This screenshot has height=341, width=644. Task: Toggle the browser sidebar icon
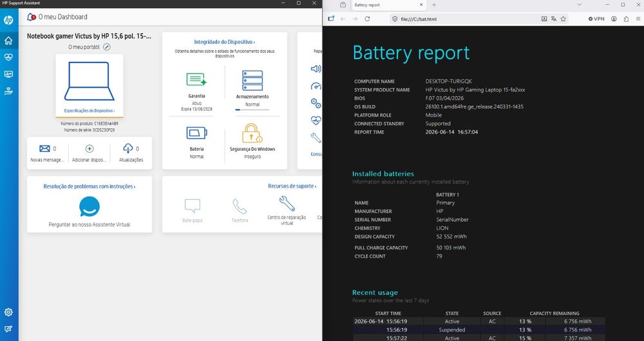[x=331, y=19]
